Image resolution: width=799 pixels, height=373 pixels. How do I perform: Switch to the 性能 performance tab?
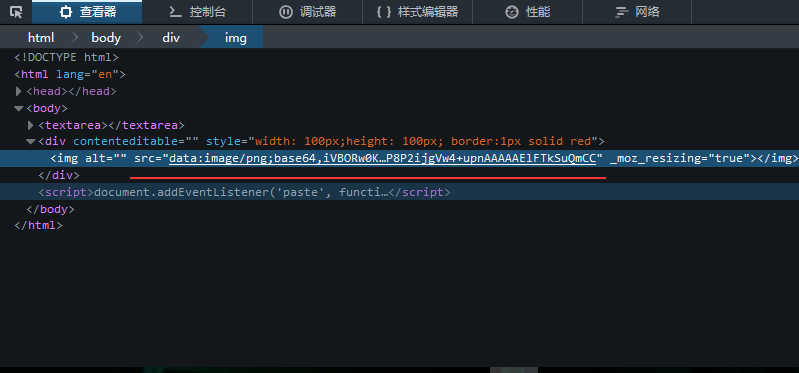pyautogui.click(x=527, y=12)
